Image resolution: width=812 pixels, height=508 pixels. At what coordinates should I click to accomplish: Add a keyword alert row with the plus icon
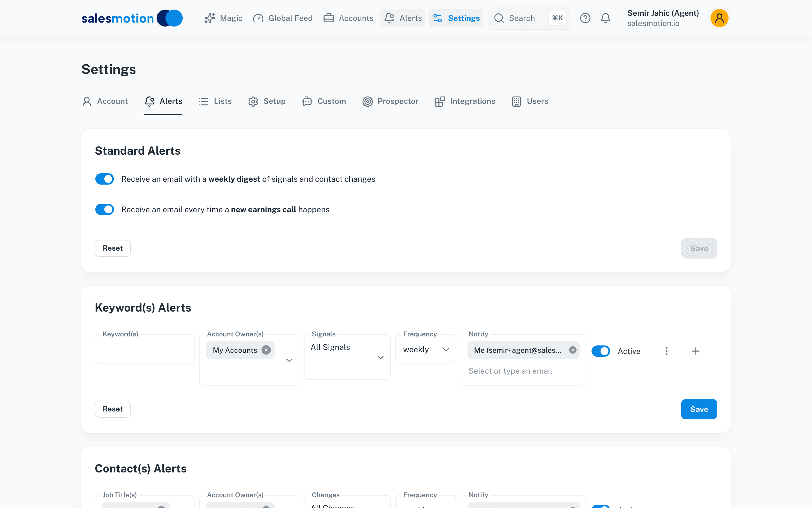(696, 351)
